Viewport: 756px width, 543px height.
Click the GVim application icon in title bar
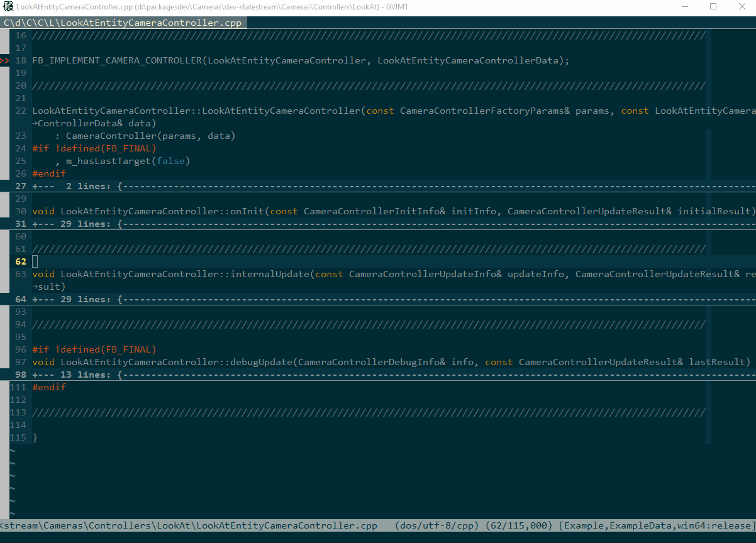(8, 7)
